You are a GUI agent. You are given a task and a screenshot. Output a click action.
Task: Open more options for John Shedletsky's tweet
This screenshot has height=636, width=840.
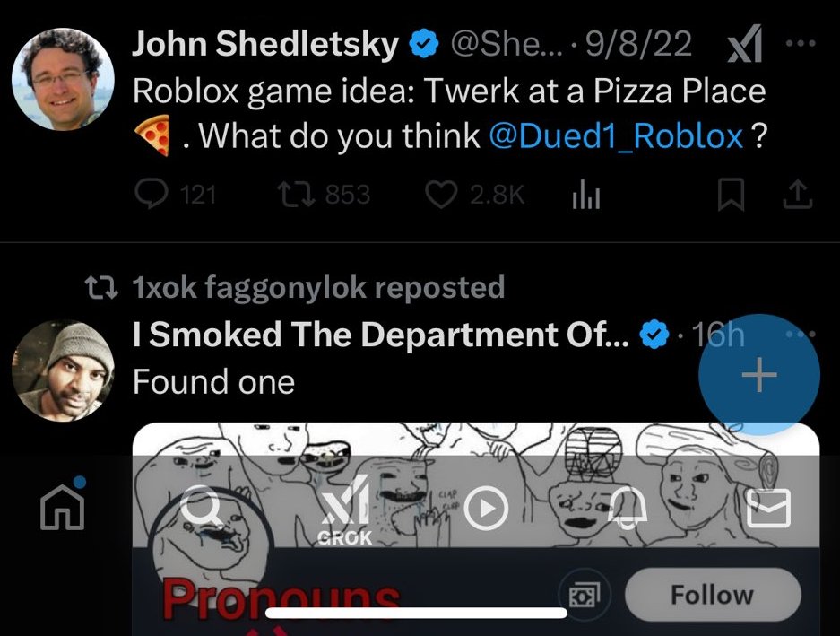[800, 43]
